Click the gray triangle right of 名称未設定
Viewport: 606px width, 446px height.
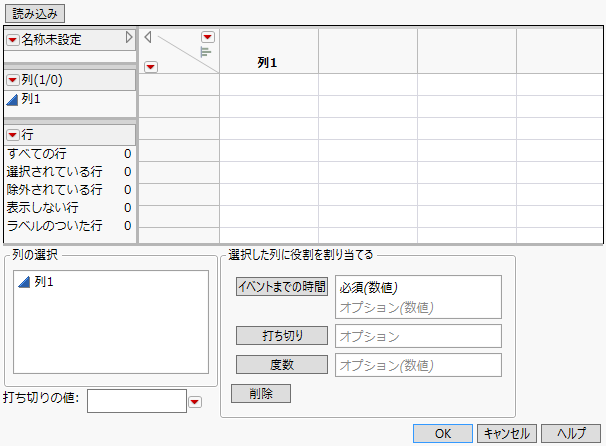tap(129, 39)
